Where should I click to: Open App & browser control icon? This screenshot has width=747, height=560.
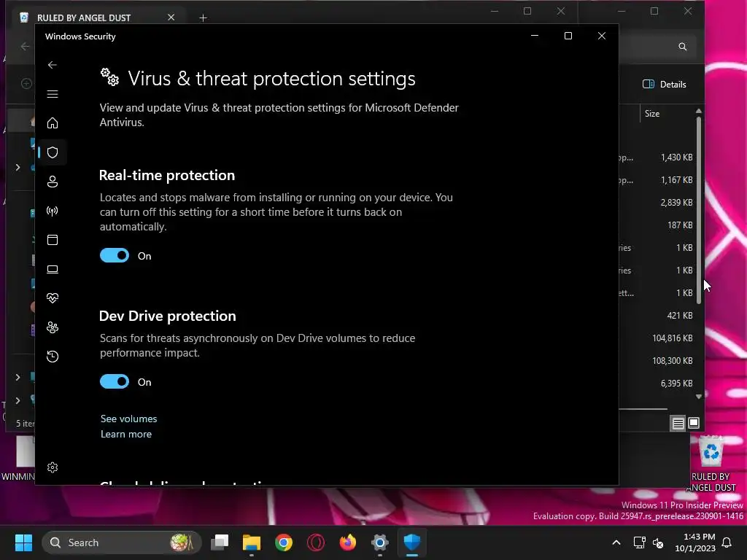coord(53,240)
